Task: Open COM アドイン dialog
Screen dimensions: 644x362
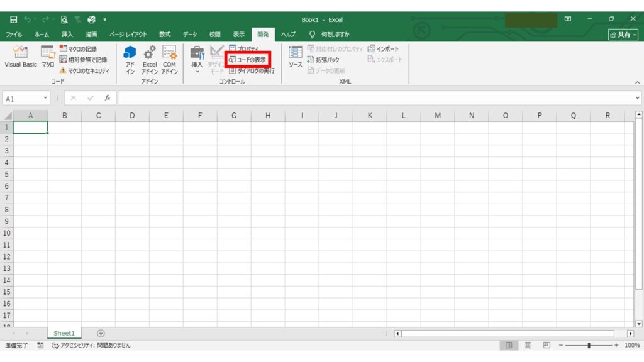Action: (169, 58)
